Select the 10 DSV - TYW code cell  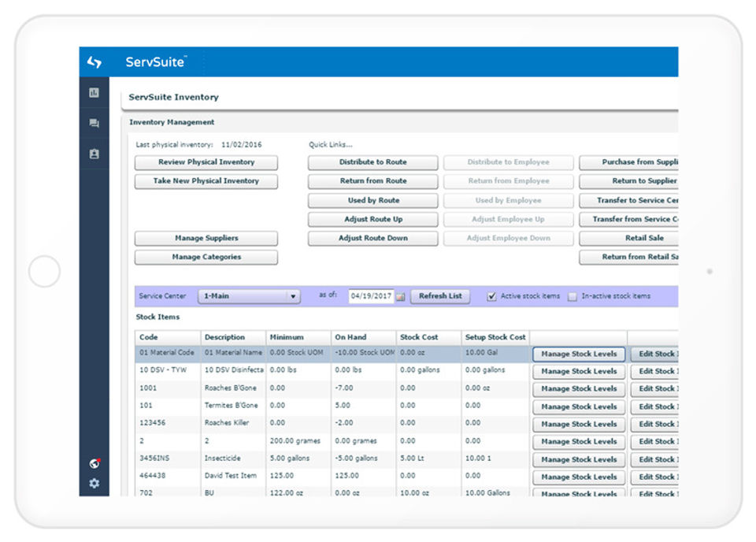168,370
